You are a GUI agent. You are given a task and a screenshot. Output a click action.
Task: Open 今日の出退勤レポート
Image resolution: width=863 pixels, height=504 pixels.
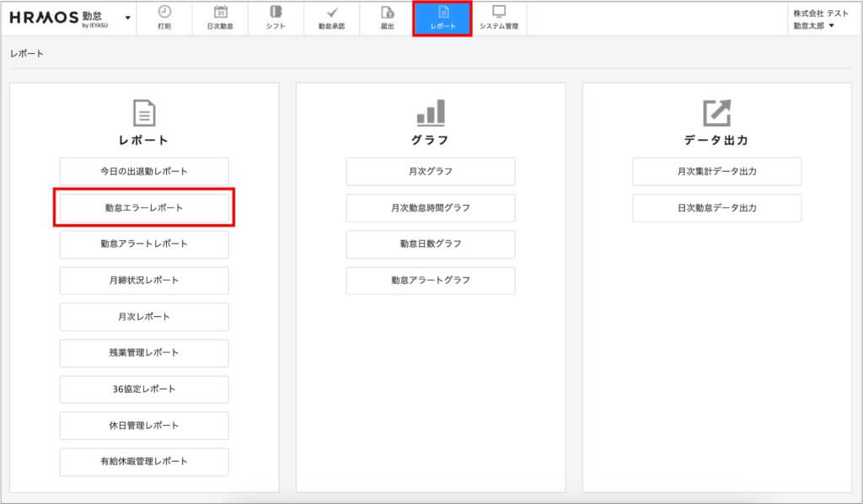pos(144,171)
